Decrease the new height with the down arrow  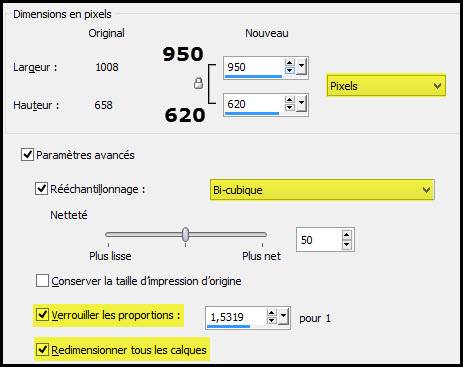289,107
